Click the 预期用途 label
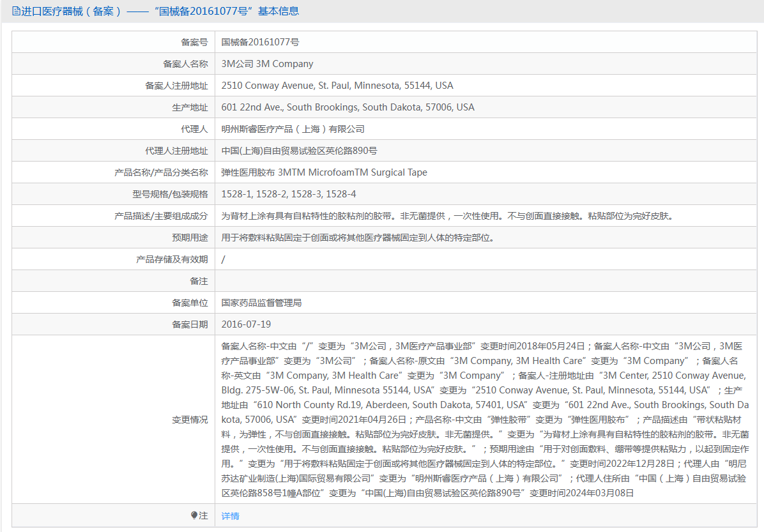 (190, 238)
